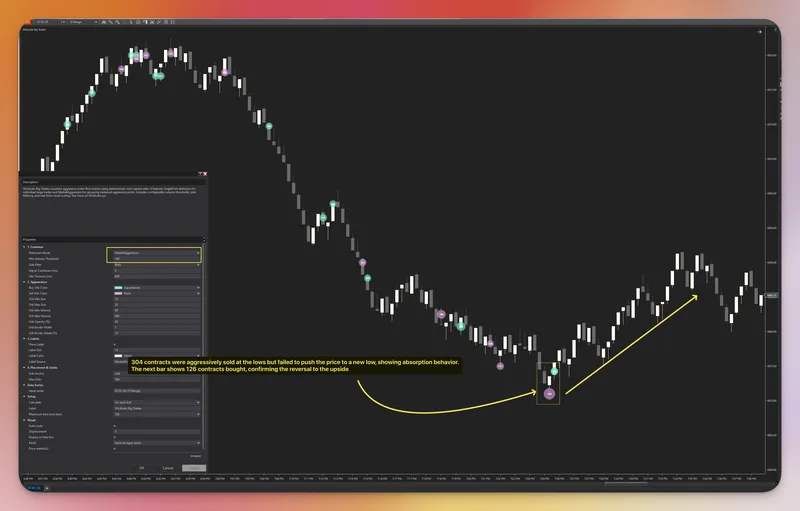Click the last icon in chart toolbar
This screenshot has height=511, width=800.
(172, 22)
